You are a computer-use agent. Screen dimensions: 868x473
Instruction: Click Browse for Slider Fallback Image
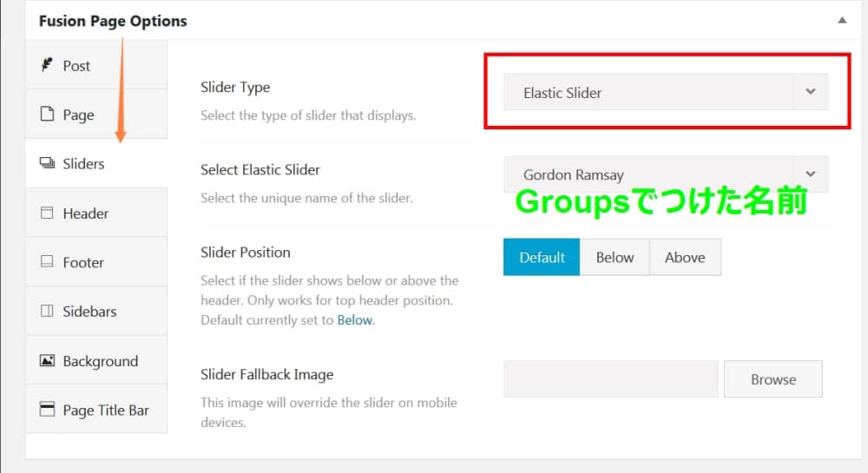[x=773, y=379]
